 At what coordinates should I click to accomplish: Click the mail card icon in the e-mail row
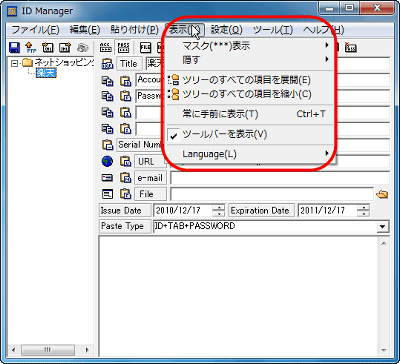[x=107, y=178]
